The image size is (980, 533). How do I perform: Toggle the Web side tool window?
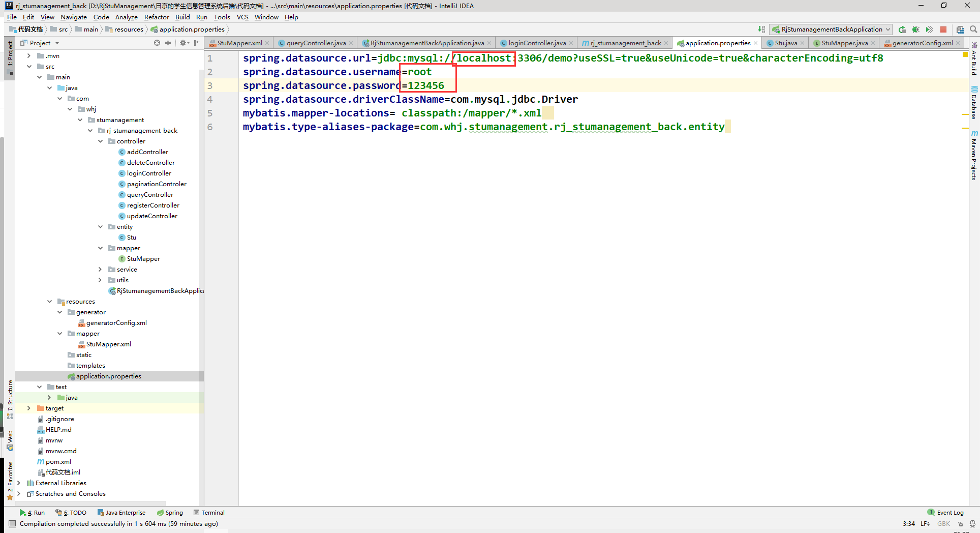click(x=10, y=440)
